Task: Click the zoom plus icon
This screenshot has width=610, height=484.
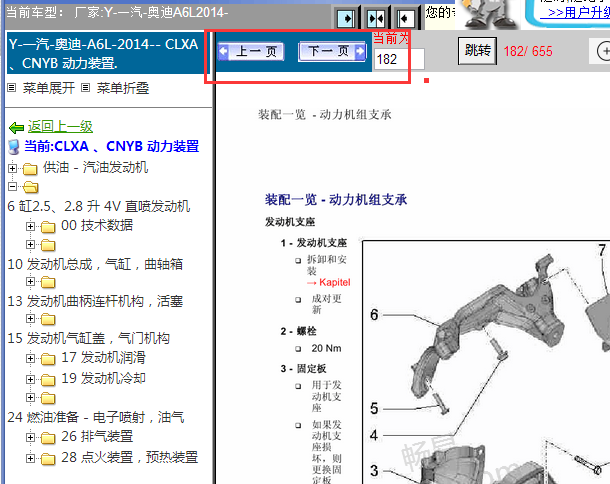Action: click(604, 51)
